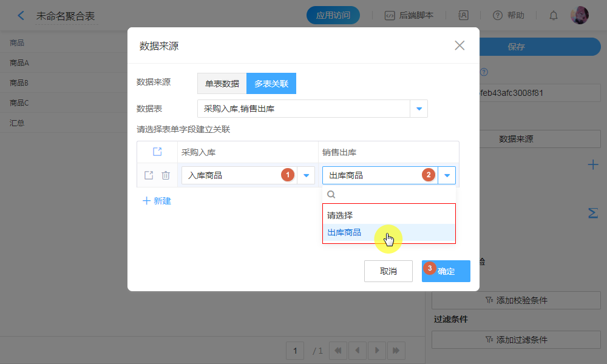This screenshot has width=607, height=364.
Task: Choose 出库商品 from the dropdown list
Action: 344,233
